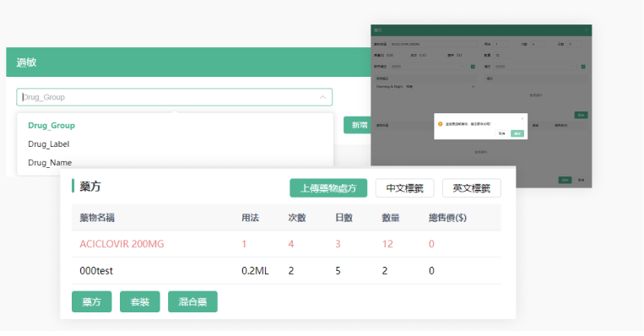Open the Drug_Group allergy combo box
The image size is (644, 336).
[174, 97]
